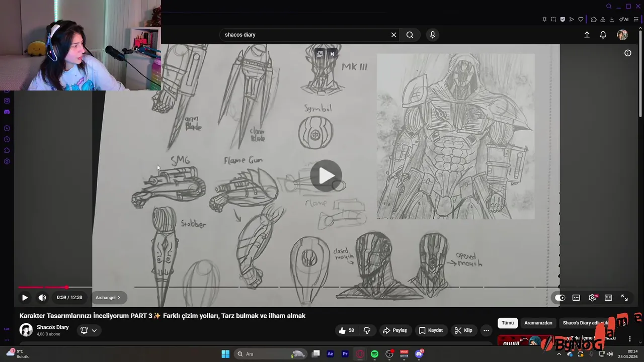Select the Shaco's Diary adlı filter chip
Screen dimensions: 644x362
click(x=585, y=323)
